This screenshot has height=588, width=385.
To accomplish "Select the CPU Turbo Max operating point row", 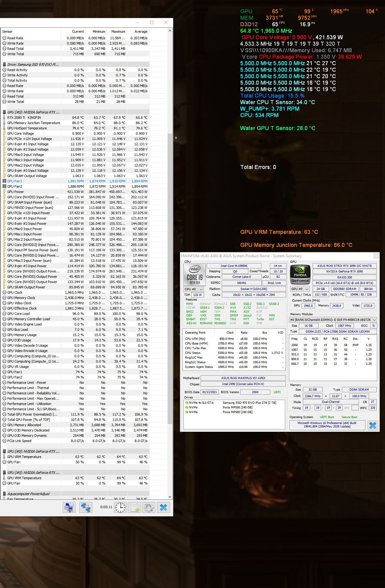I will tap(234, 348).
